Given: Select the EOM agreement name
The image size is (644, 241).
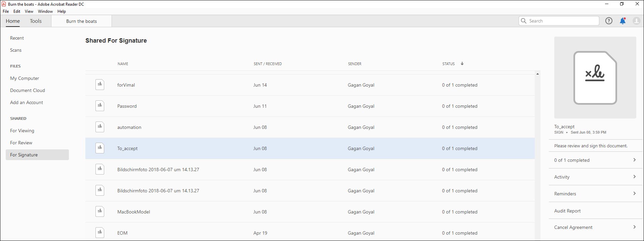Looking at the screenshot, I should (122, 233).
